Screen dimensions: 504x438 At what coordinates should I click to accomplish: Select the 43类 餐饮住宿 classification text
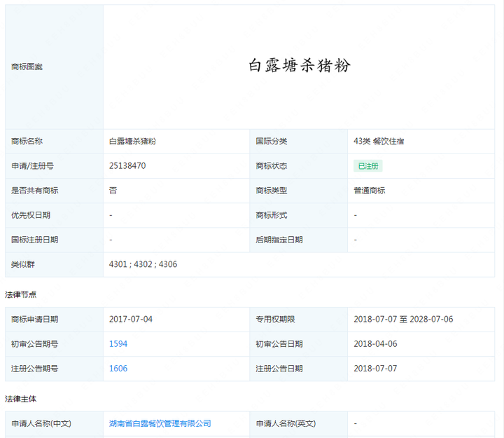(x=379, y=142)
